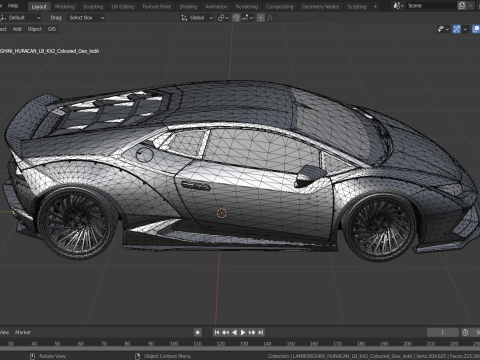Open the UV Editing workspace tab

point(122,6)
